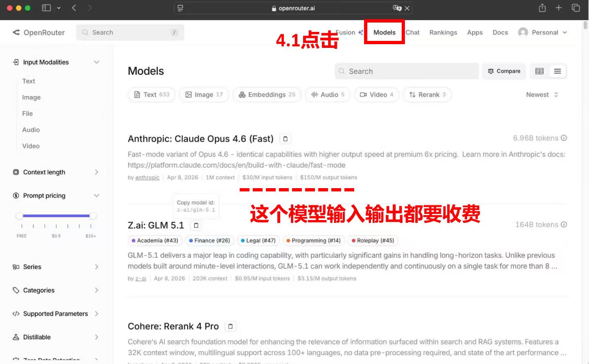Click the Models search field
589x364 pixels.
(x=406, y=71)
